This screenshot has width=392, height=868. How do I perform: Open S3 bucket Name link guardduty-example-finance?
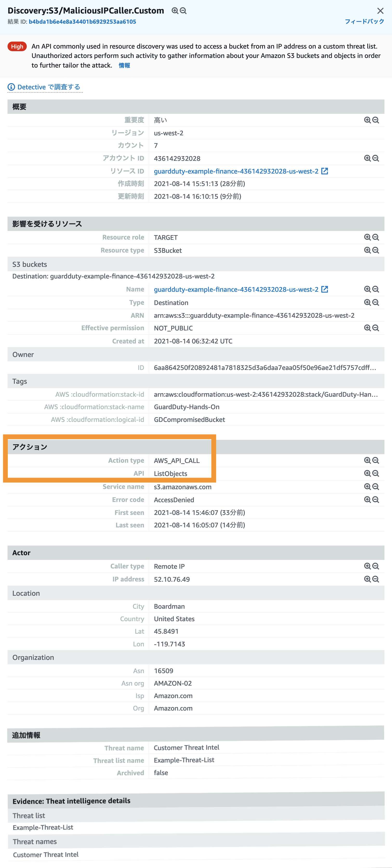pos(236,289)
